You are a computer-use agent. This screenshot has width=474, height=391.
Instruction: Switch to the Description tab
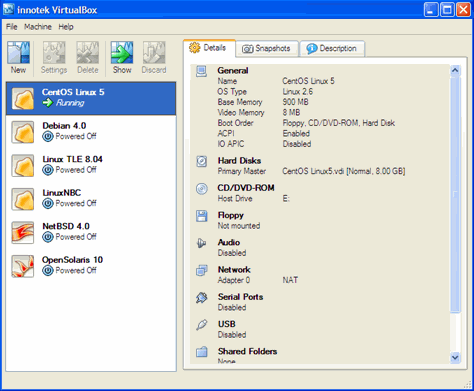[332, 49]
